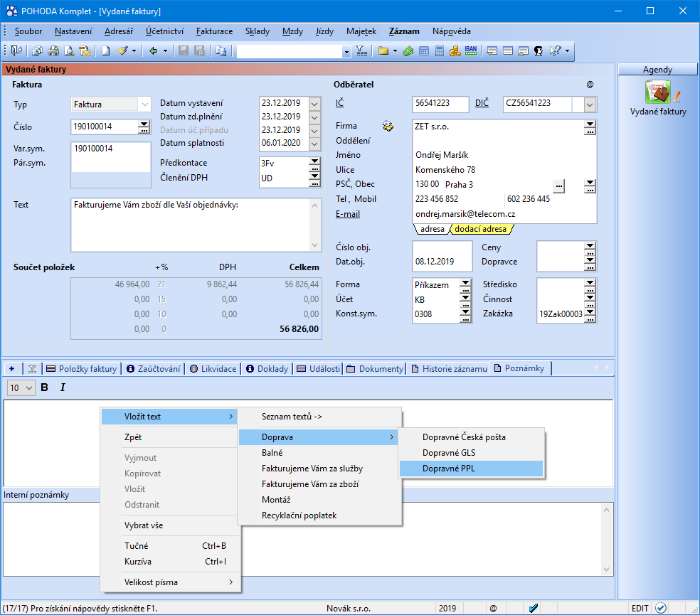The height and width of the screenshot is (615, 700).
Task: Select Kurzíva Ctrl+I menu item
Action: click(x=170, y=562)
